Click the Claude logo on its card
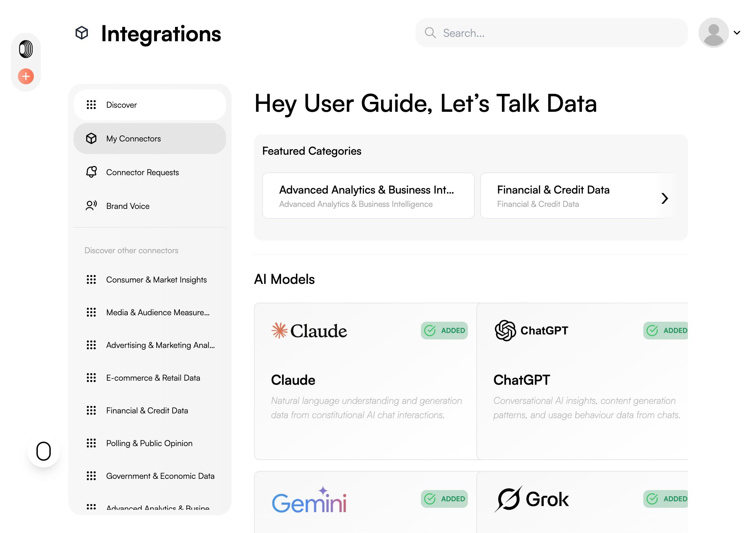The image size is (756, 533). pos(309,331)
